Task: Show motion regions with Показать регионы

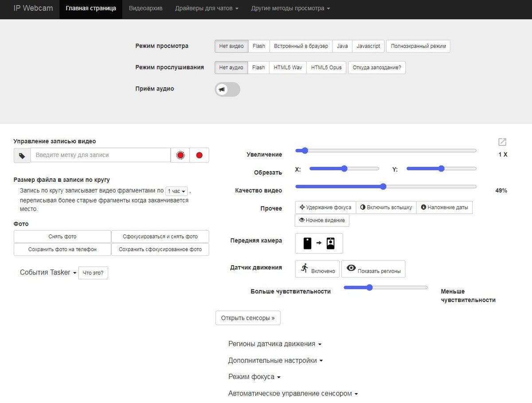Action: tap(373, 269)
